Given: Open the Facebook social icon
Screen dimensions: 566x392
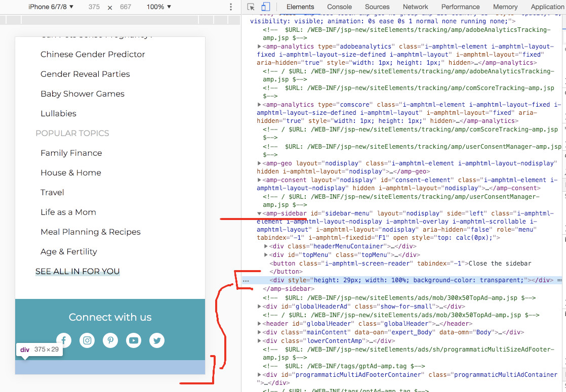Looking at the screenshot, I should tap(64, 340).
